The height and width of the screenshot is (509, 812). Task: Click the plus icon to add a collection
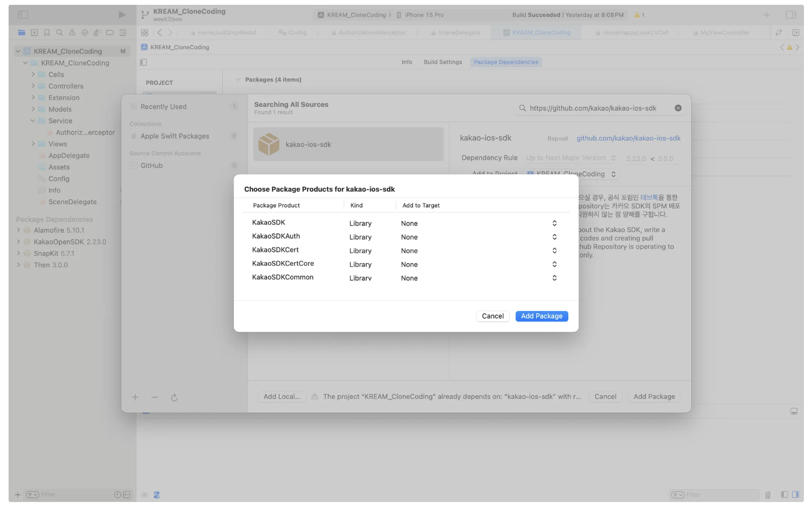pyautogui.click(x=135, y=397)
